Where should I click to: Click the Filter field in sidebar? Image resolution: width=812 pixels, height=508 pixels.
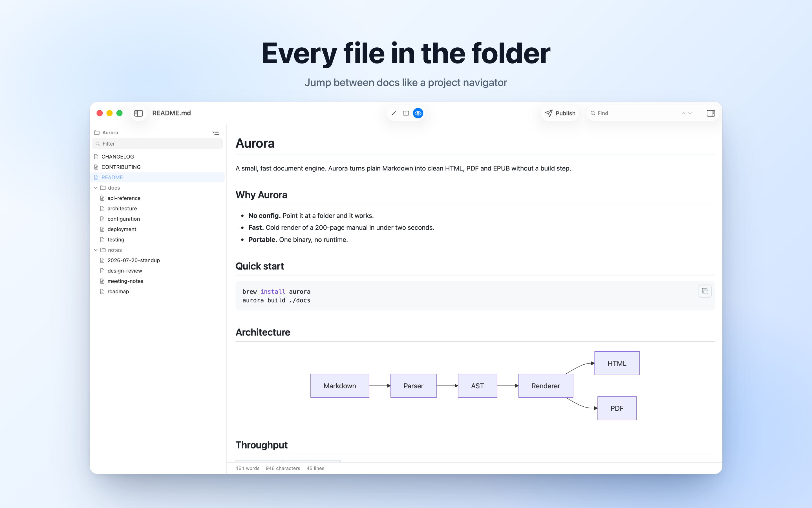[158, 144]
